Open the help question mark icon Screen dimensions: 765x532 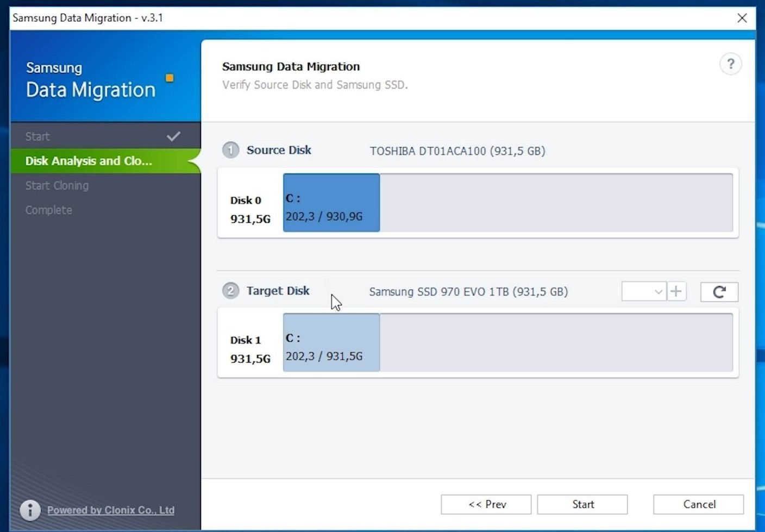(731, 64)
